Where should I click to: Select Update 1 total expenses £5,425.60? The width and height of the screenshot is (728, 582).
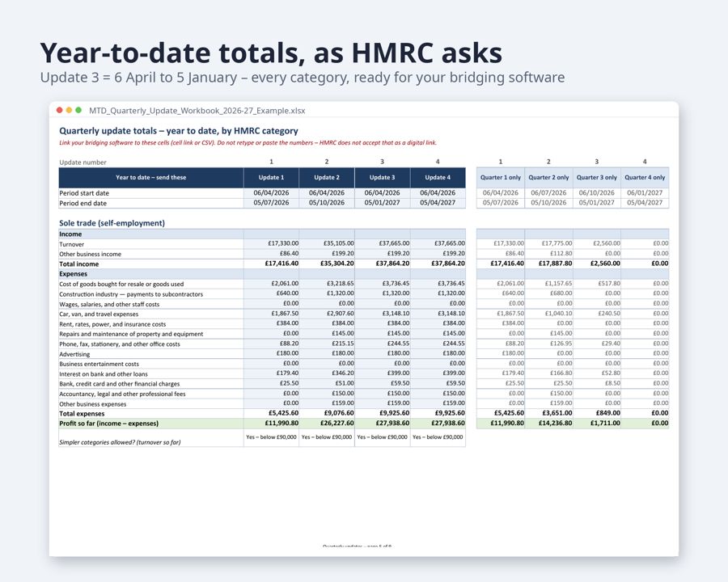271,413
